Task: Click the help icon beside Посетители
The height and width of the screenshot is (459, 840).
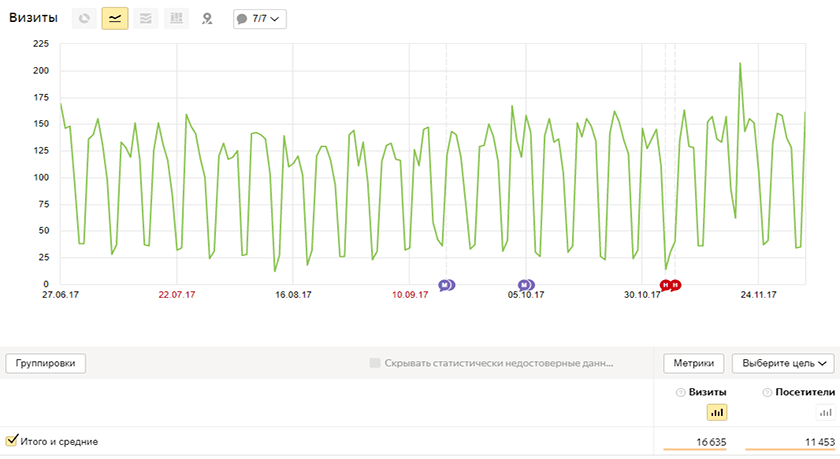Action: (x=766, y=393)
